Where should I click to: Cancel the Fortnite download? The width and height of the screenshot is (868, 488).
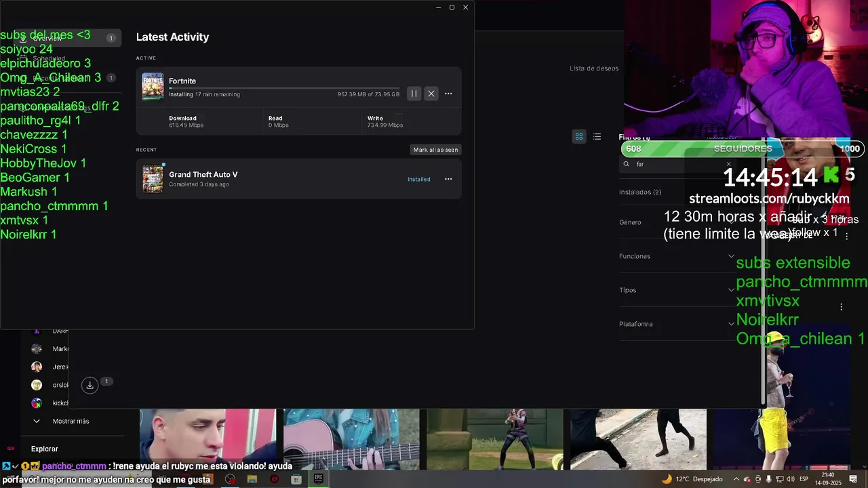tap(431, 94)
